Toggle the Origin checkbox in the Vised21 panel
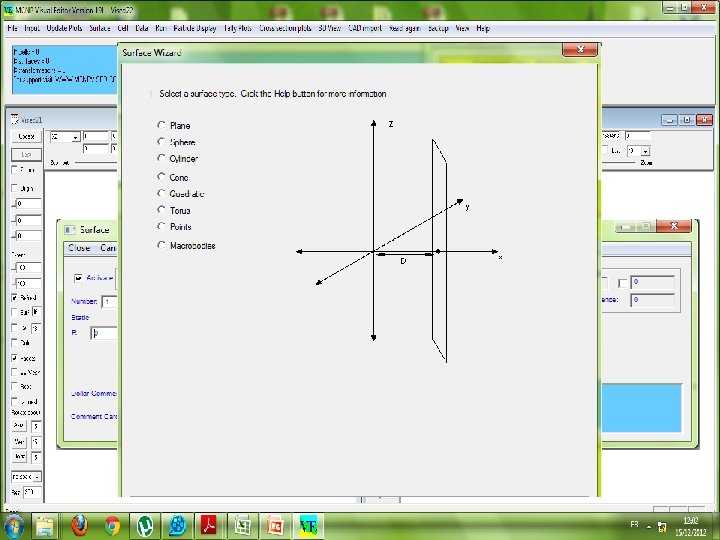 (x=15, y=188)
